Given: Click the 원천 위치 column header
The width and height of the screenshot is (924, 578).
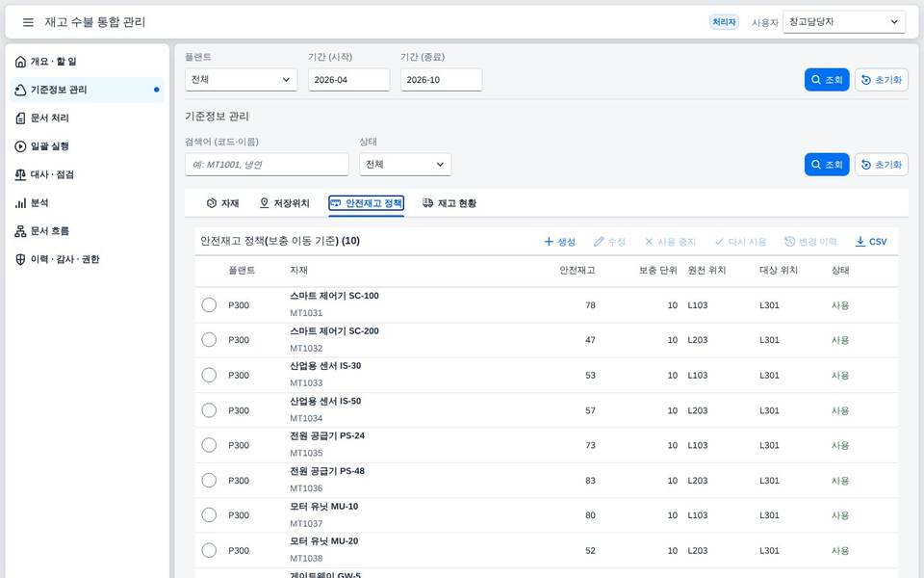Looking at the screenshot, I should (x=706, y=271).
